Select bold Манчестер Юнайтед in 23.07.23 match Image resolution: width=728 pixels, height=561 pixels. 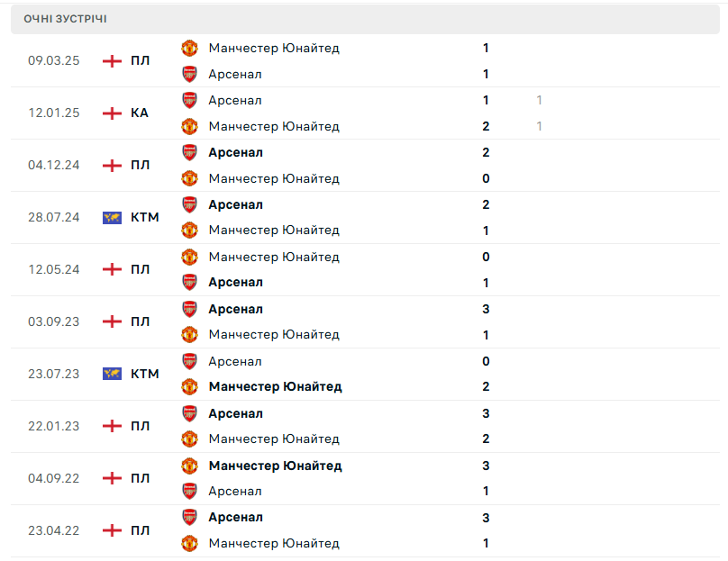275,386
